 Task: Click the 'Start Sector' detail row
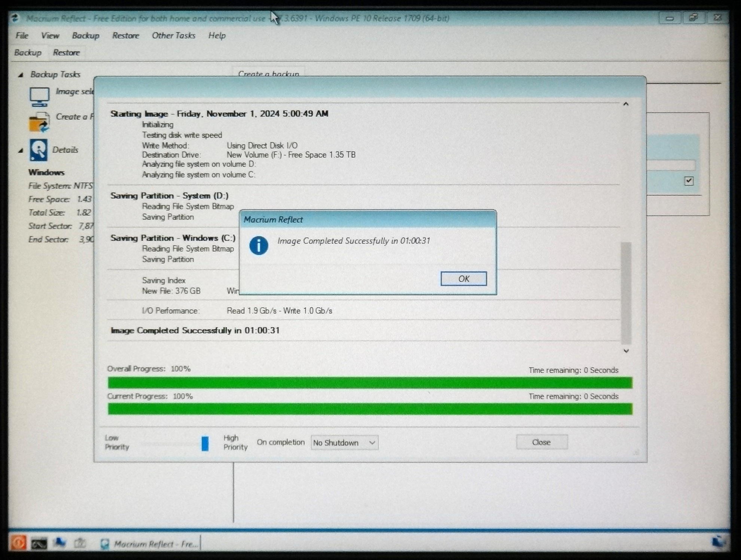[61, 226]
